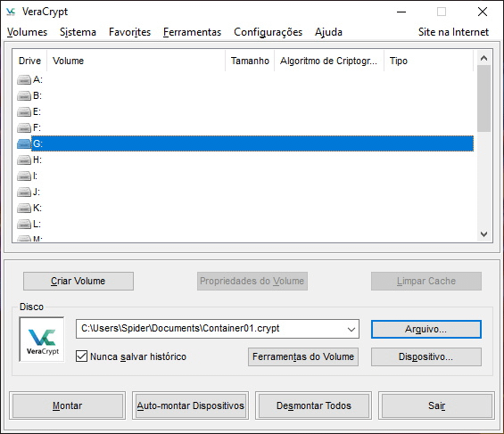Select the A: drive icon
Image resolution: width=504 pixels, height=434 pixels.
click(24, 79)
